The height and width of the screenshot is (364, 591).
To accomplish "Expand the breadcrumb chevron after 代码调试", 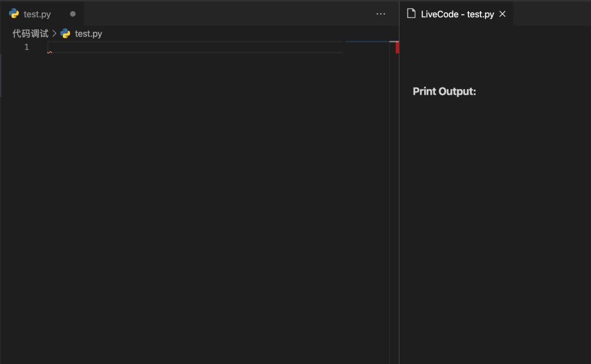I will pyautogui.click(x=55, y=33).
